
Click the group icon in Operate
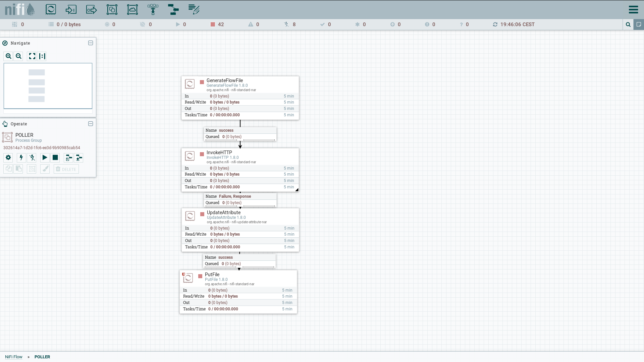pos(32,169)
